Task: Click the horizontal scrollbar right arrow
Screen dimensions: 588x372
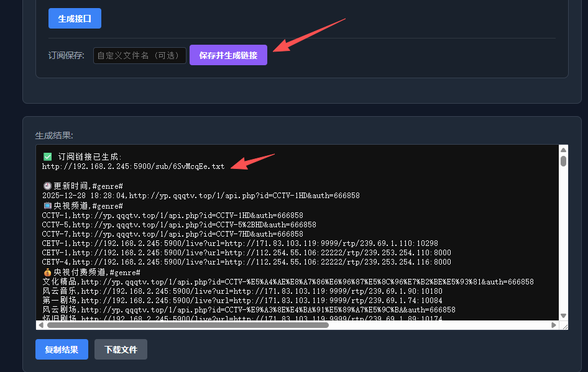Action: 553,325
